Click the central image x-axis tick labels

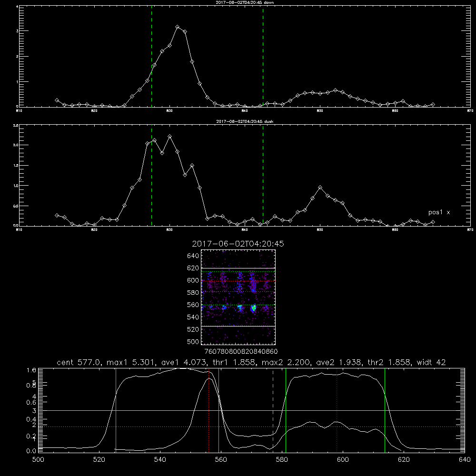pyautogui.click(x=241, y=352)
